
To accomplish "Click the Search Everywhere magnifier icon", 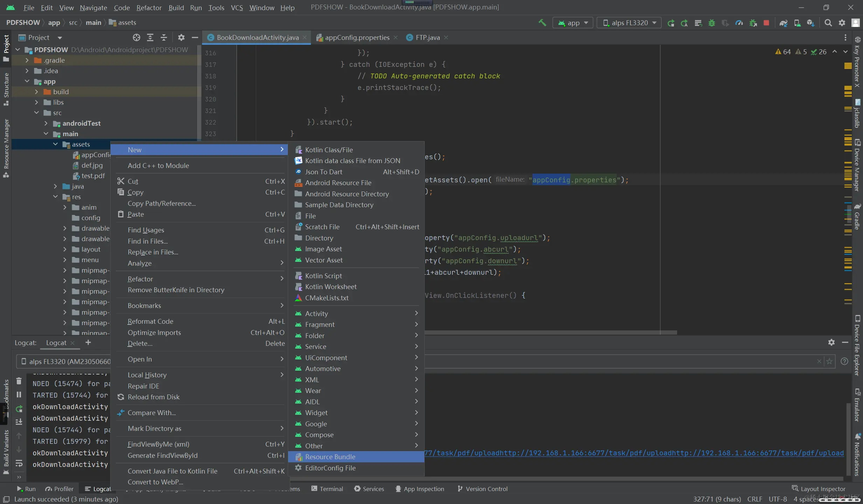I will click(828, 23).
